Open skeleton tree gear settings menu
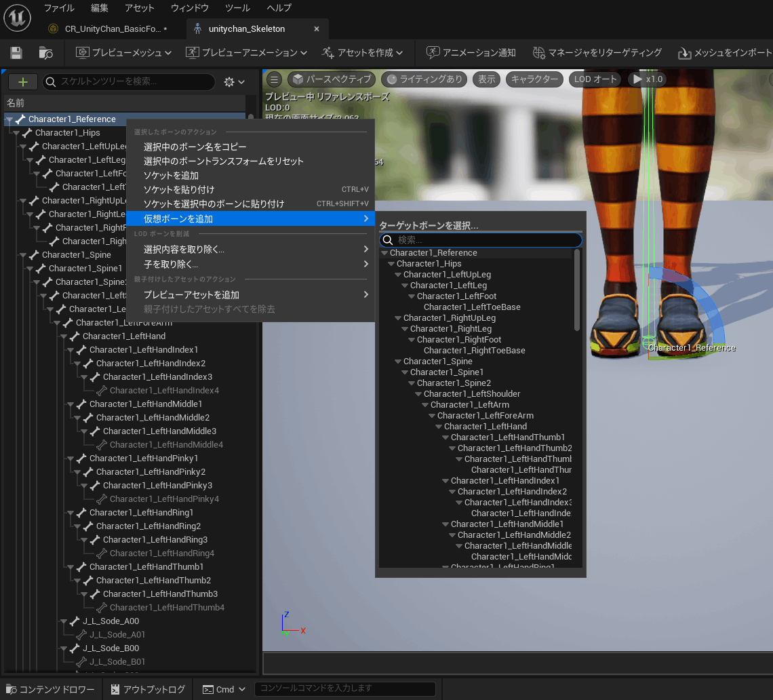 pos(234,82)
